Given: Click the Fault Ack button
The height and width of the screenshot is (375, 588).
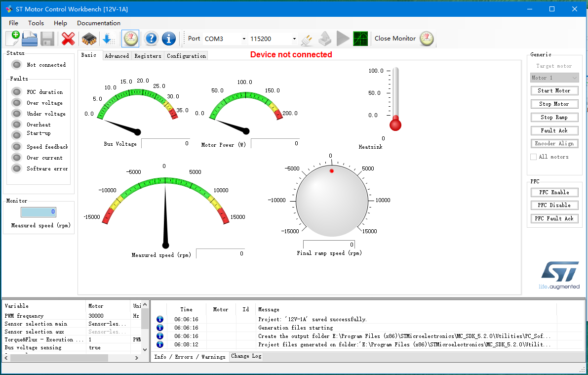Looking at the screenshot, I should (x=554, y=130).
